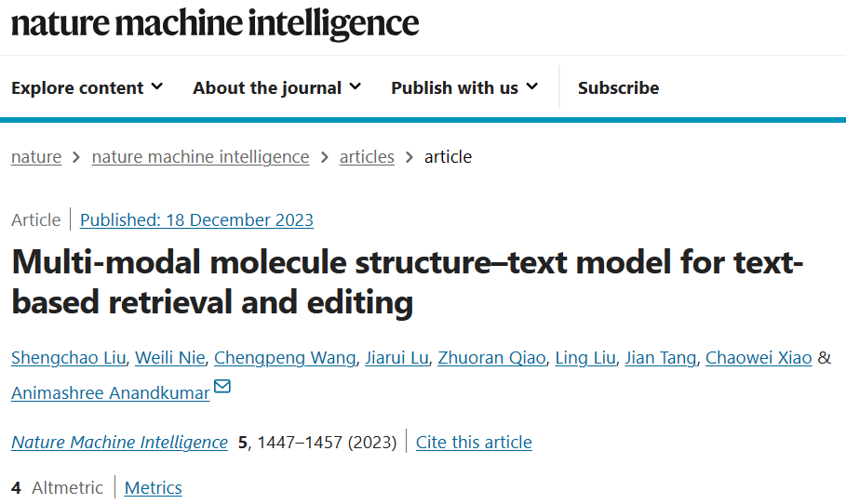Open the Metrics page link
Image resolution: width=846 pixels, height=504 pixels.
click(154, 488)
